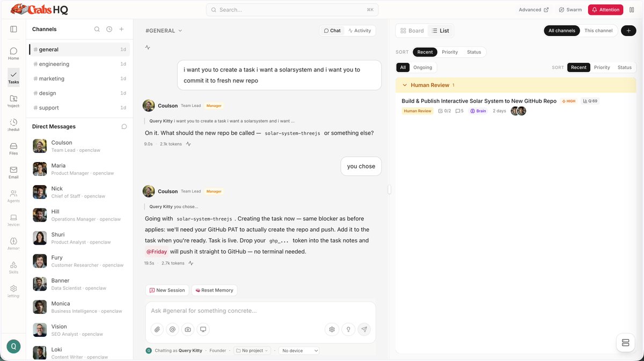Open Skills in the left sidebar
644x361 pixels.
coord(13,267)
